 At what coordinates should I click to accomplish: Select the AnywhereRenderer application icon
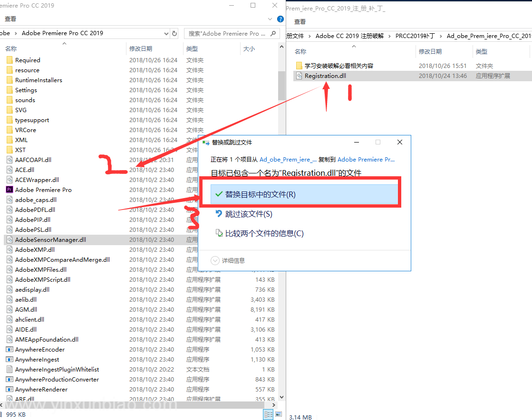(x=10, y=389)
